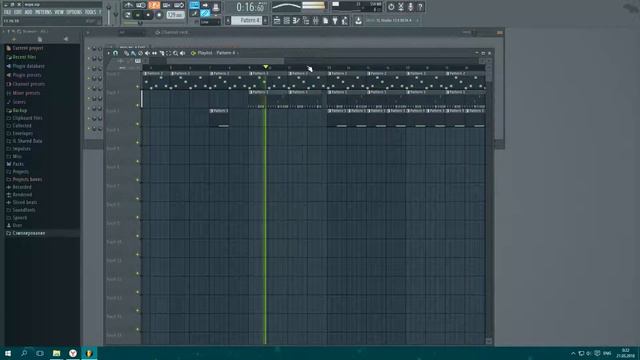Mute Track 4 with its green dot
640x360 pixels.
[138, 142]
